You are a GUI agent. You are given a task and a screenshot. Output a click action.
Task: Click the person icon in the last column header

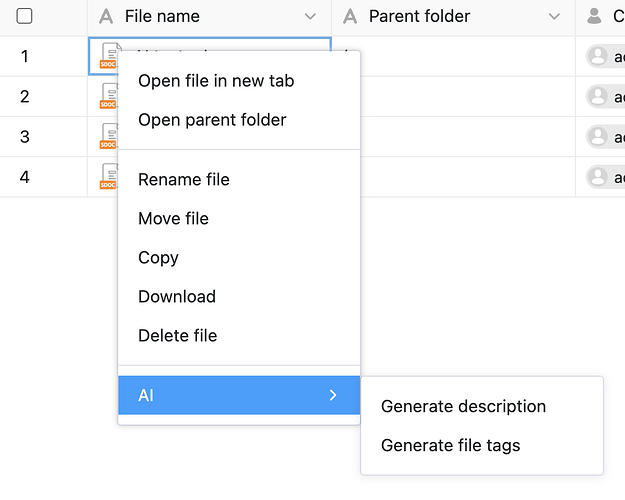click(x=595, y=16)
